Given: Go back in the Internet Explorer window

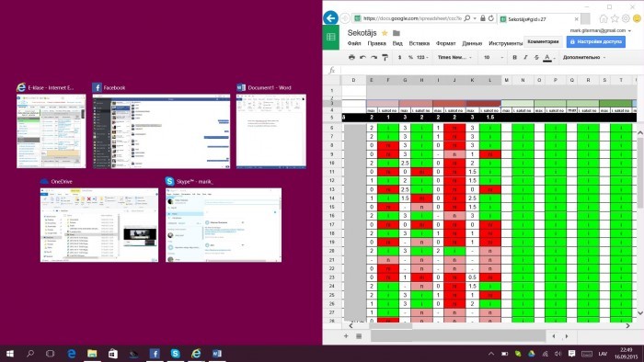Looking at the screenshot, I should coord(330,18).
